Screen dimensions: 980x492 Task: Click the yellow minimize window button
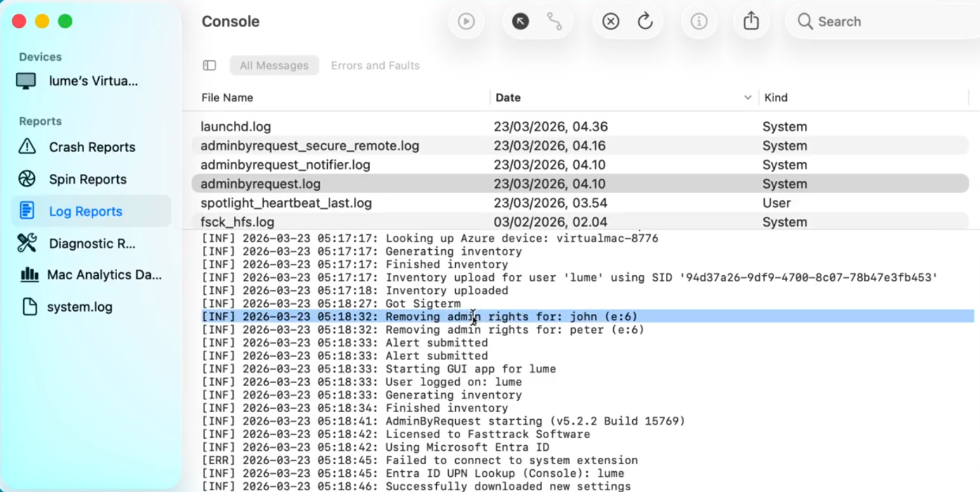pyautogui.click(x=42, y=21)
